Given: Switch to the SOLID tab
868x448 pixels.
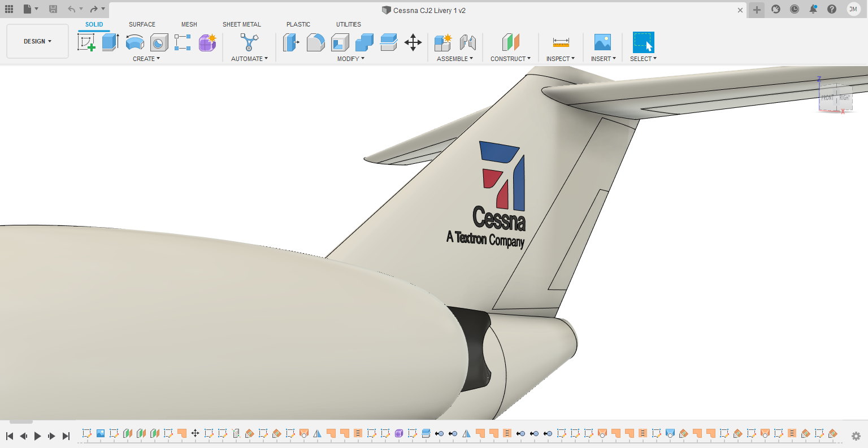Looking at the screenshot, I should pyautogui.click(x=94, y=24).
